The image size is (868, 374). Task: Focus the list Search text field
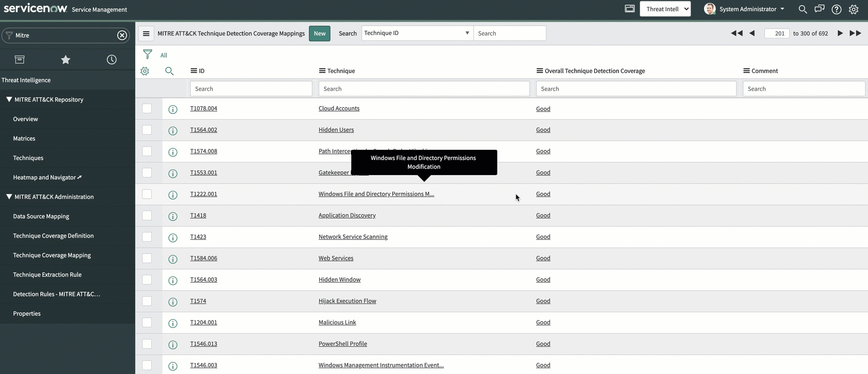509,33
